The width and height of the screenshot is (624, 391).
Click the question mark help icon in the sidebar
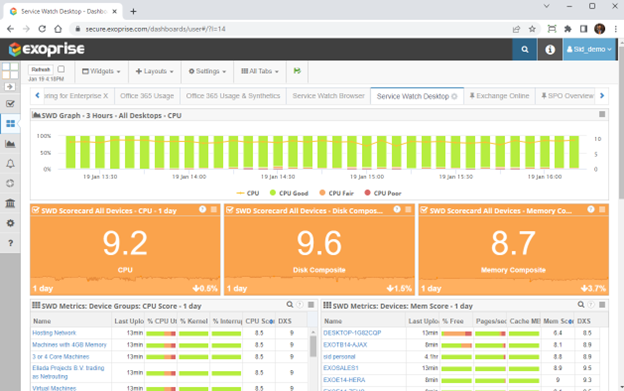pos(10,243)
